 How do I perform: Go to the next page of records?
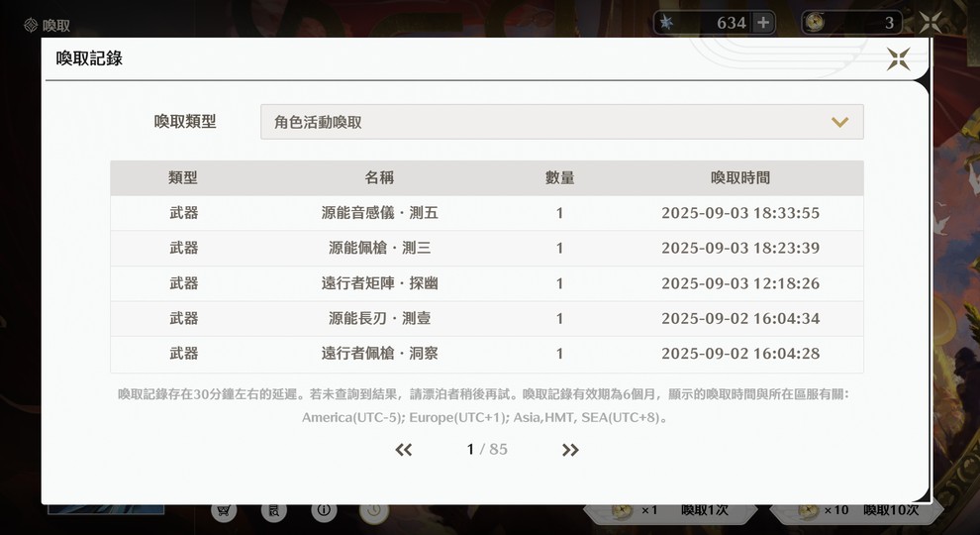[x=570, y=450]
